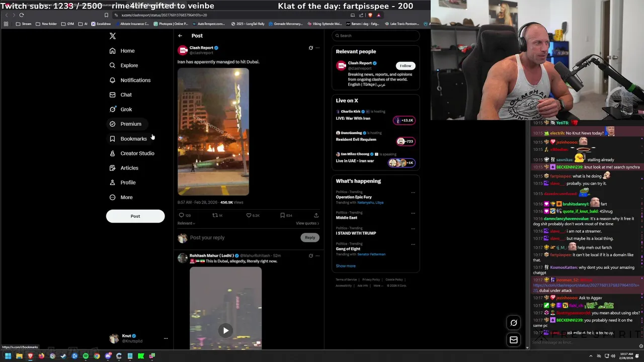644x362 pixels.
Task: Click Show more under What's happening
Action: click(x=346, y=266)
